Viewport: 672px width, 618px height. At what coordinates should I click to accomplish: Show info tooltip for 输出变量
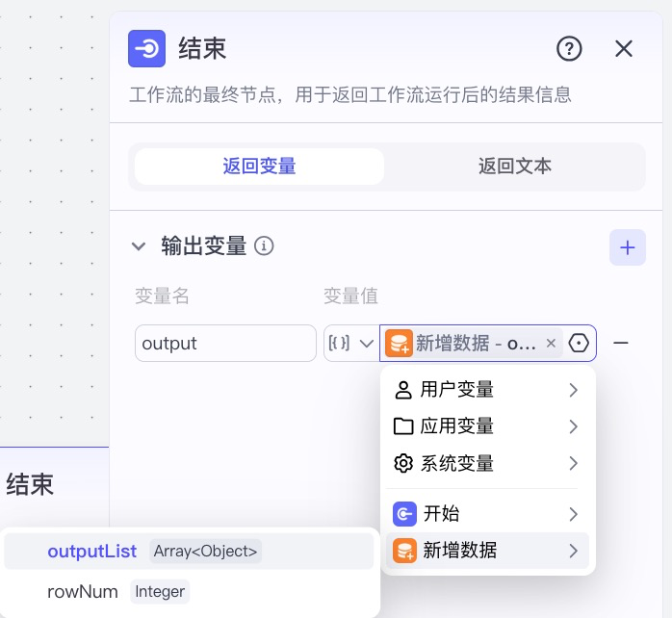click(x=264, y=246)
